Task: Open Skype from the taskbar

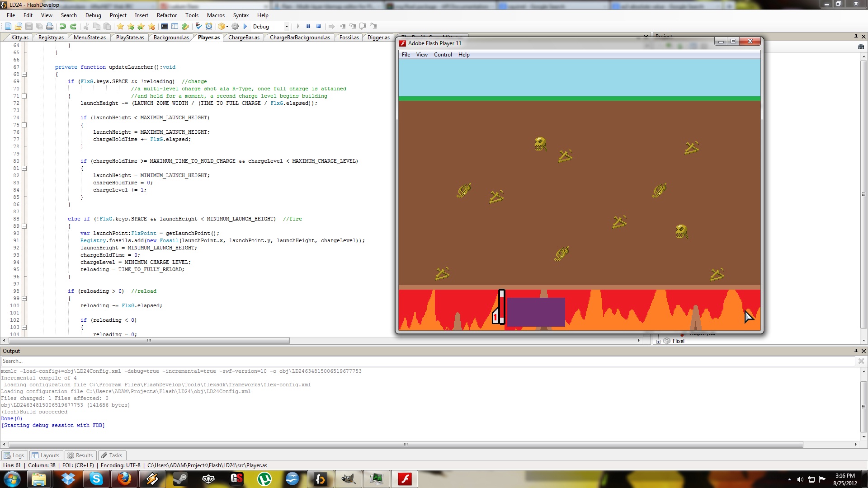Action: tap(96, 479)
